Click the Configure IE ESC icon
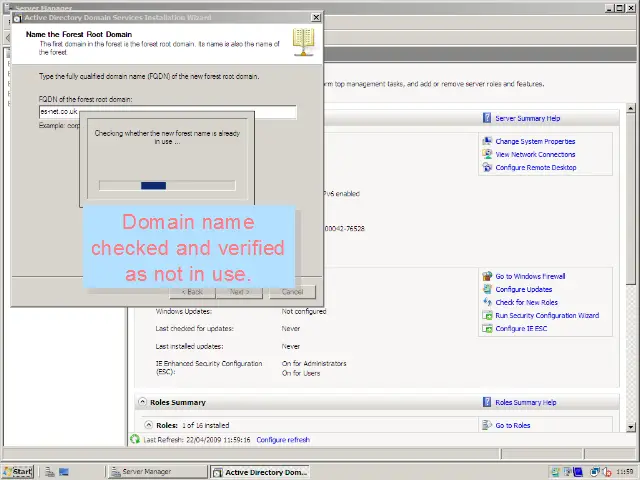The height and width of the screenshot is (480, 640). coord(487,329)
